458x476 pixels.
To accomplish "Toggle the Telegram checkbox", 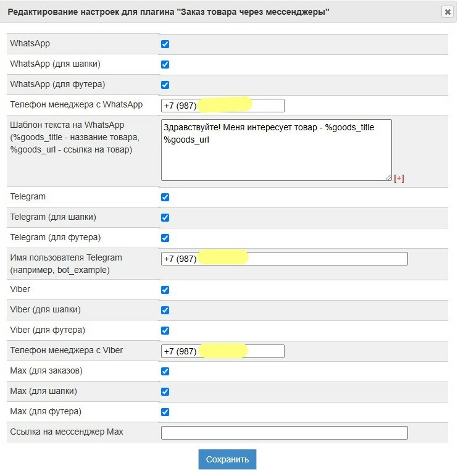I will (x=165, y=198).
